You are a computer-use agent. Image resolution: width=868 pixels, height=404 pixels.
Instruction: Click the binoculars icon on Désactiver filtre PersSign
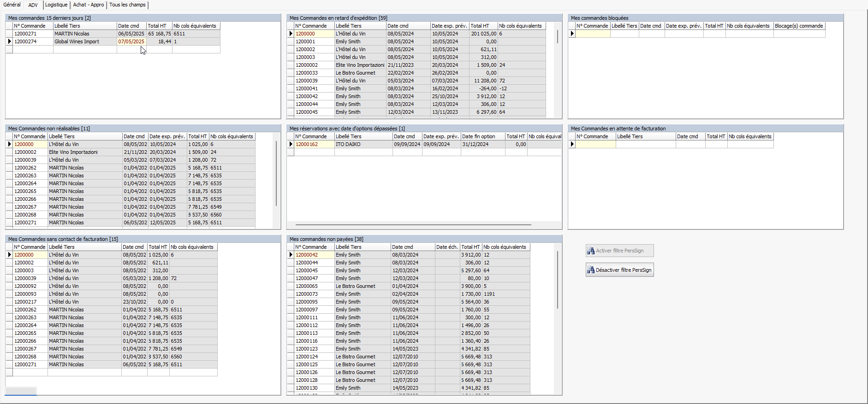590,270
